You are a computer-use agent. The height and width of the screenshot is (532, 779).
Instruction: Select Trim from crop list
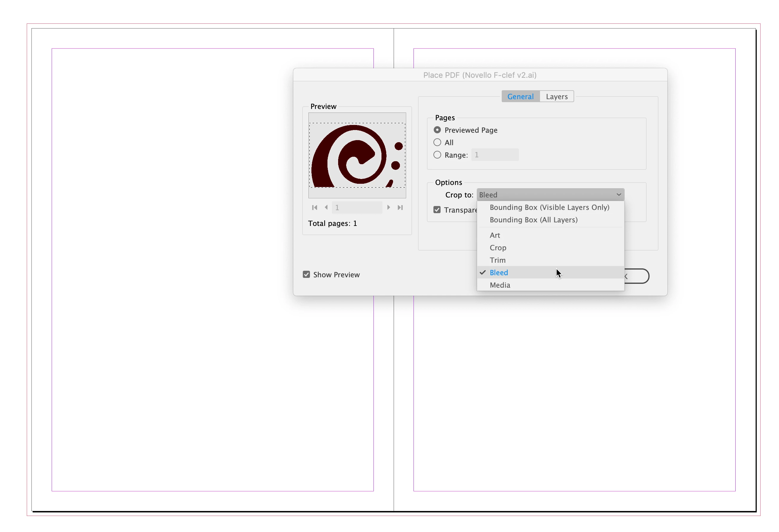coord(498,260)
